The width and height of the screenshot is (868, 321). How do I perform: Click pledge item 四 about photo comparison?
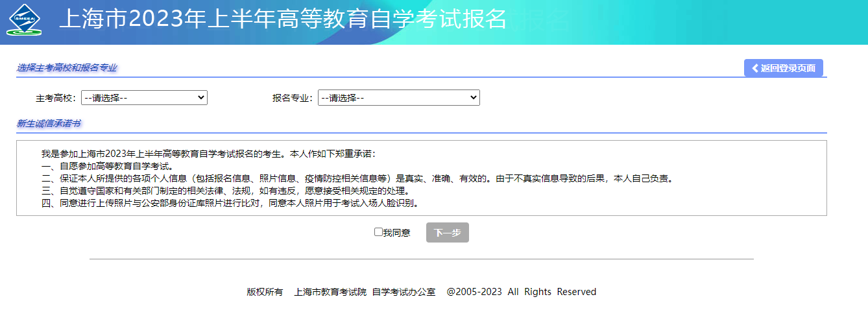point(230,203)
